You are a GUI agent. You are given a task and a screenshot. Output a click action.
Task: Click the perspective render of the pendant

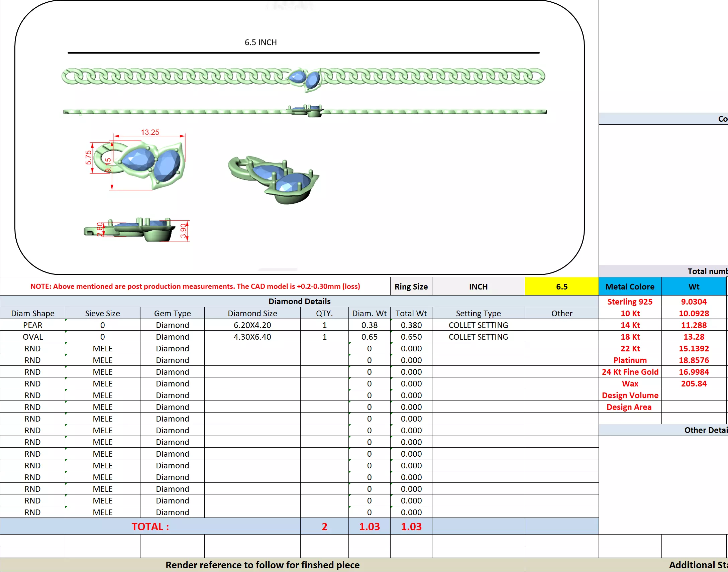tap(274, 179)
